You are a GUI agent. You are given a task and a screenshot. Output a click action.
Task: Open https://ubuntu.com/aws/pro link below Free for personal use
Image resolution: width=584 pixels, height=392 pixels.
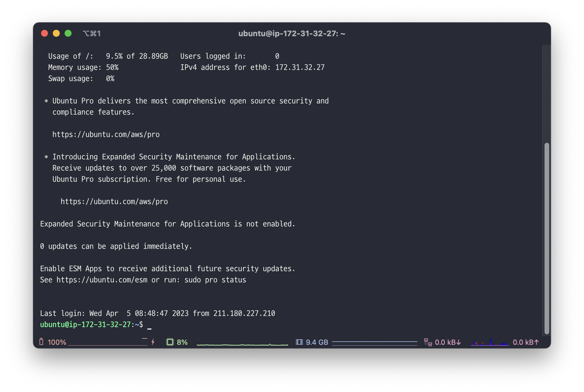[x=114, y=201]
